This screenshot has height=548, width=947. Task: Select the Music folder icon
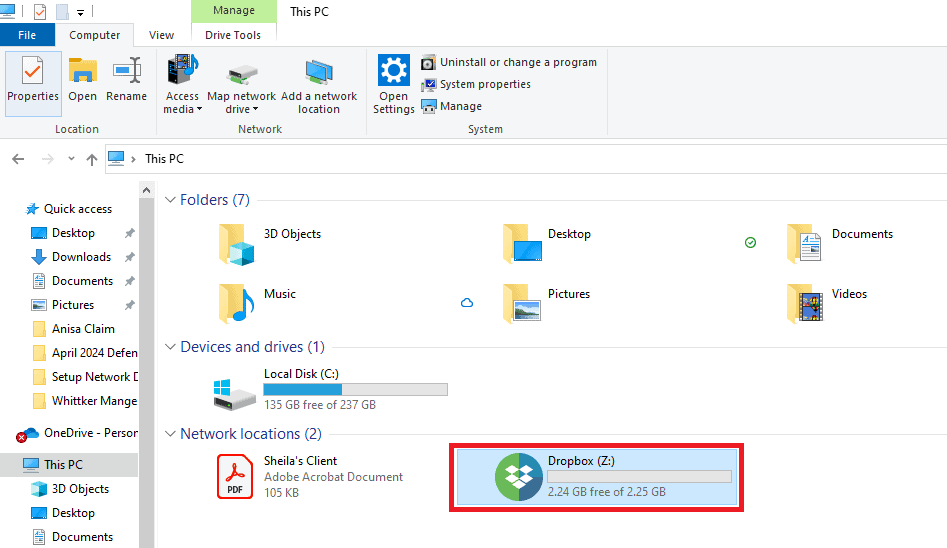[x=236, y=304]
